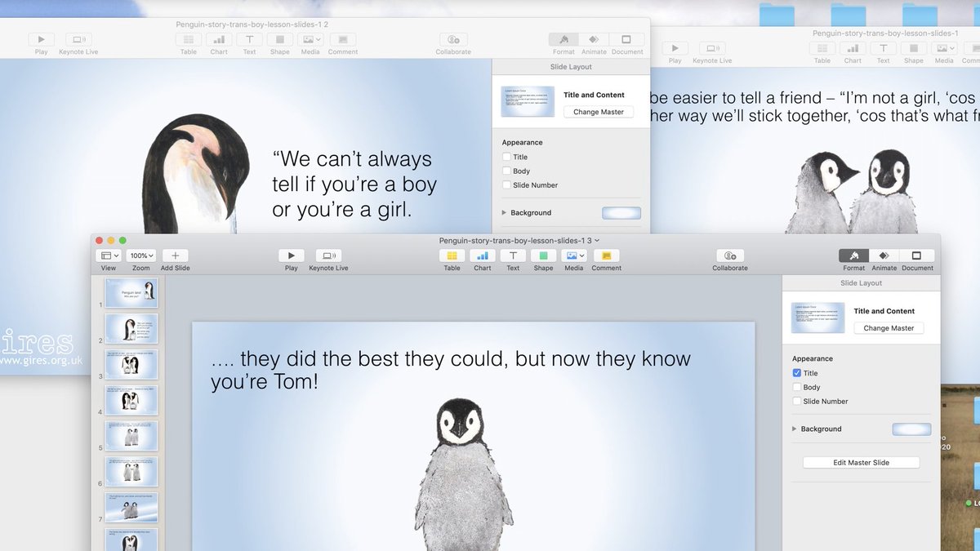The image size is (980, 551).
Task: Select Animate tab in slides-1 2 window
Action: (x=595, y=39)
